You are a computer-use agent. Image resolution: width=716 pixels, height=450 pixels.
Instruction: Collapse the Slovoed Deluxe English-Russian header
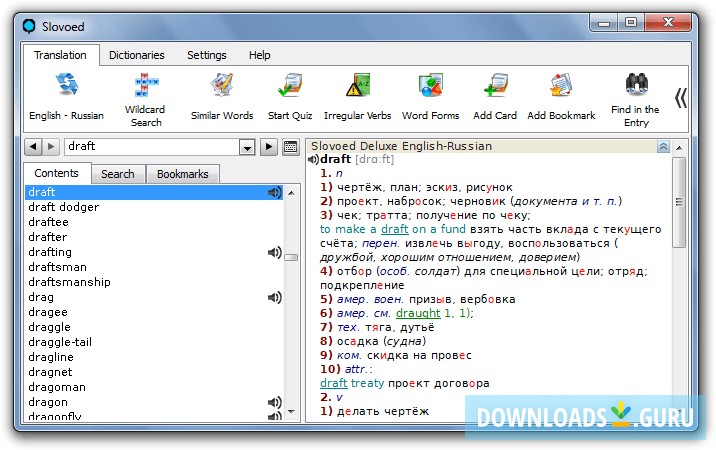point(663,146)
